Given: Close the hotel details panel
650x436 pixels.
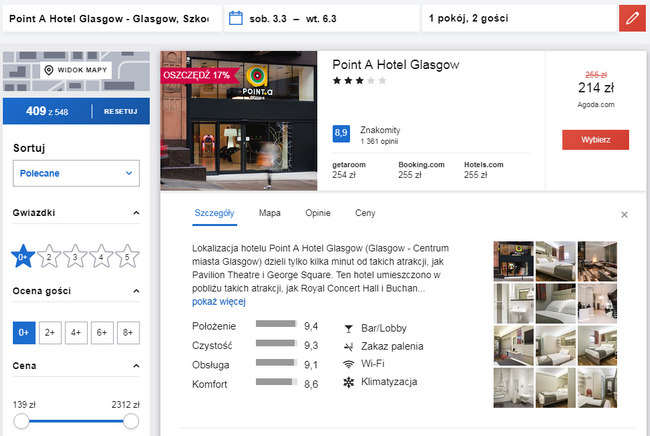Looking at the screenshot, I should (624, 215).
